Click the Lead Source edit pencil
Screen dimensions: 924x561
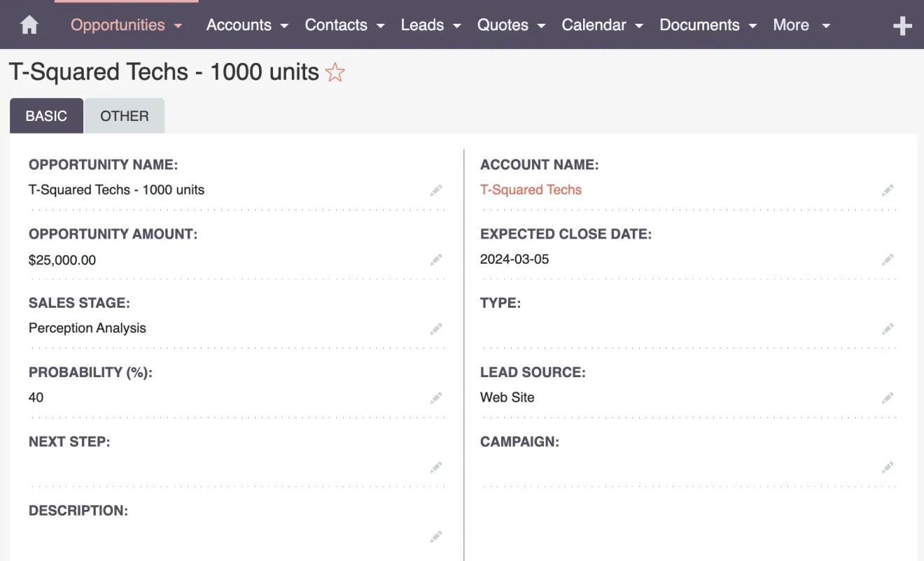tap(887, 397)
